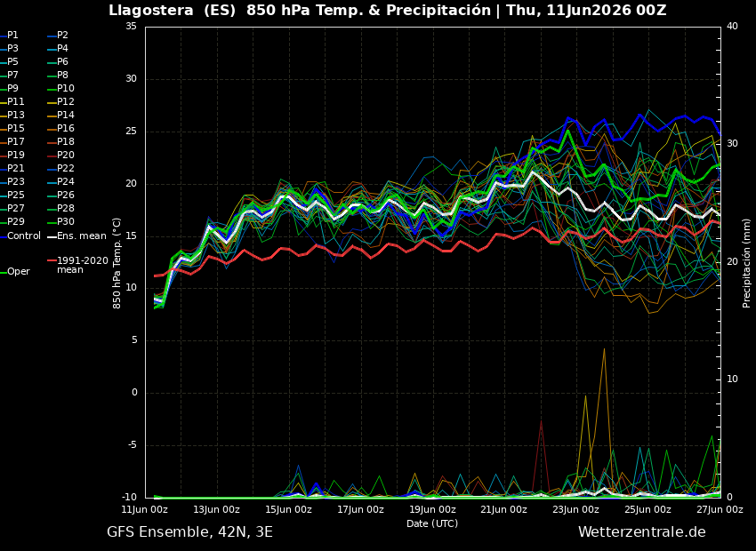
Task: Click the 'Date (UTC)' axis title
Action: pos(432,523)
